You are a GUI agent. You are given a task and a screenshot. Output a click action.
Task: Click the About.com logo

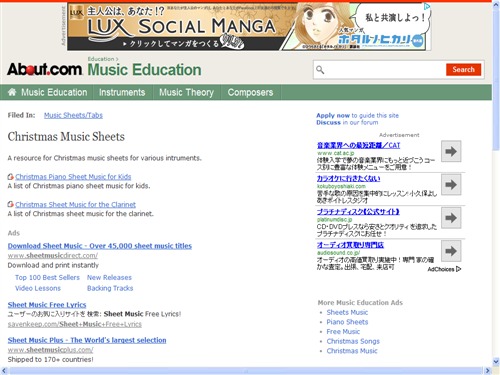tap(44, 69)
